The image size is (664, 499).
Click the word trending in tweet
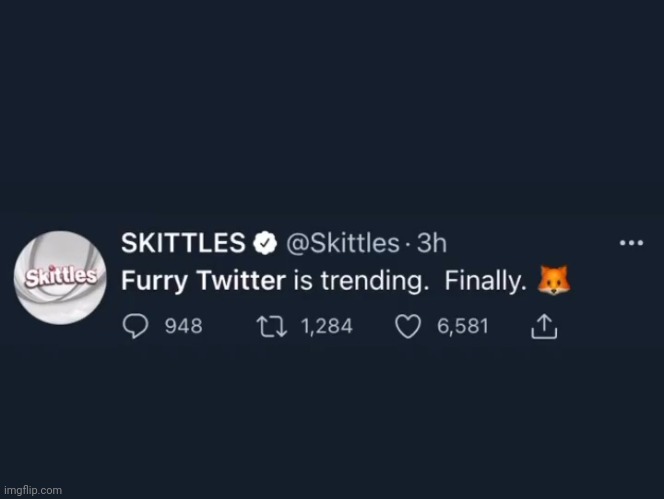pyautogui.click(x=372, y=281)
